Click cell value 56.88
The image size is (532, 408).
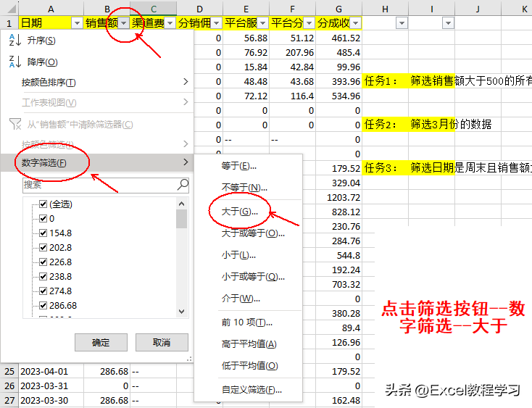pos(246,38)
